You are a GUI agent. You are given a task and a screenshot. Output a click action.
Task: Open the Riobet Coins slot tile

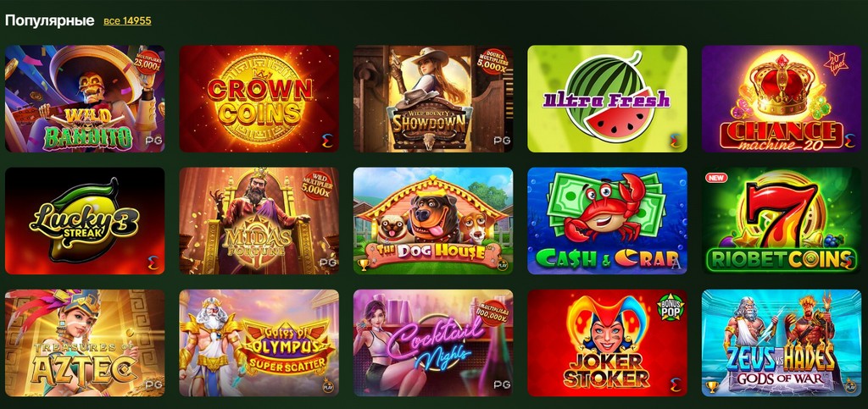coord(781,221)
